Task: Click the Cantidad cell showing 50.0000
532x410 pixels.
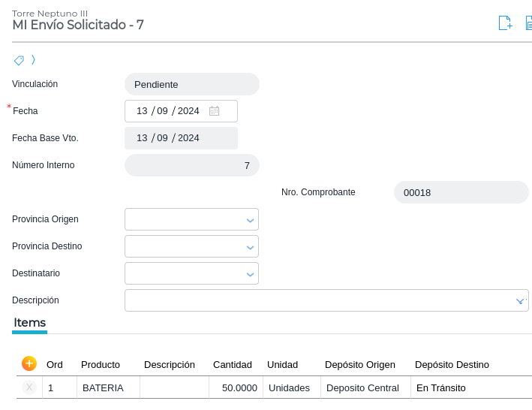Action: (x=236, y=388)
